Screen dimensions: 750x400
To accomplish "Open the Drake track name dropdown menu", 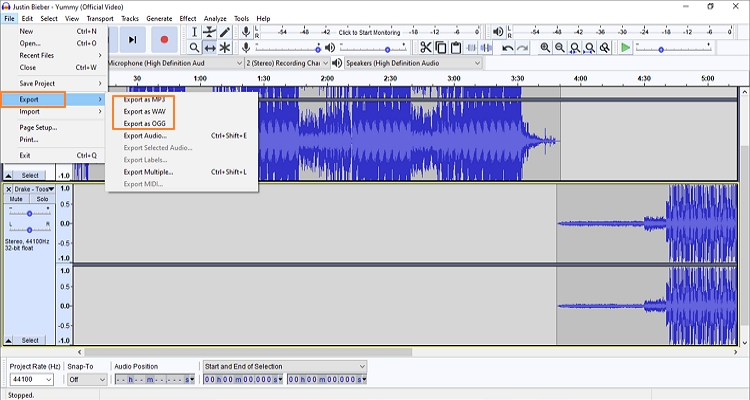I will 34,189.
